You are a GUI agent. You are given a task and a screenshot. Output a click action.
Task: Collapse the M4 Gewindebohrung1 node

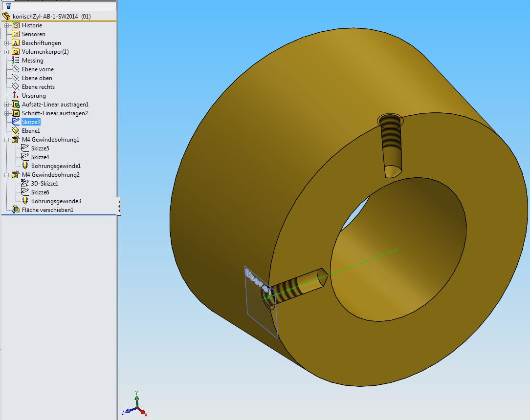coord(7,140)
